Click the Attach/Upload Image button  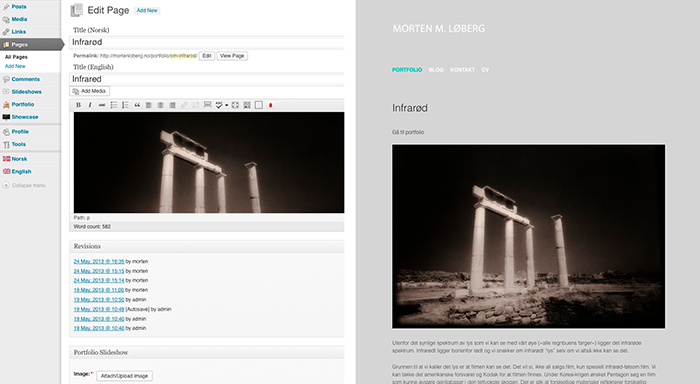click(125, 376)
